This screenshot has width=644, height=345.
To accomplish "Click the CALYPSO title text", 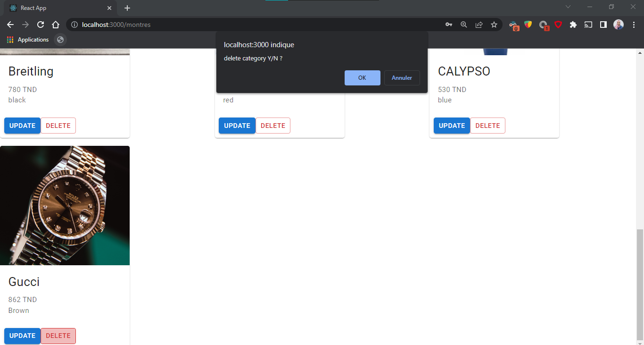I will pyautogui.click(x=464, y=71).
